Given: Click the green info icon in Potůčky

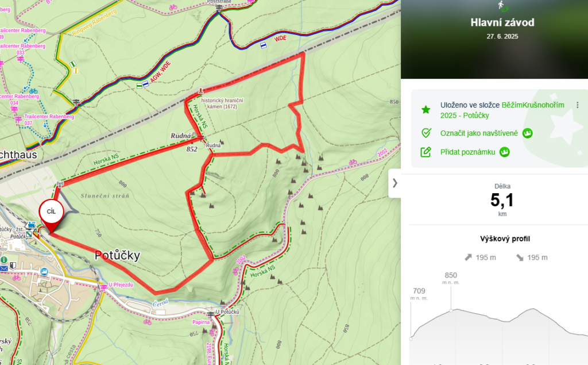Looking at the screenshot, I should (x=4, y=260).
